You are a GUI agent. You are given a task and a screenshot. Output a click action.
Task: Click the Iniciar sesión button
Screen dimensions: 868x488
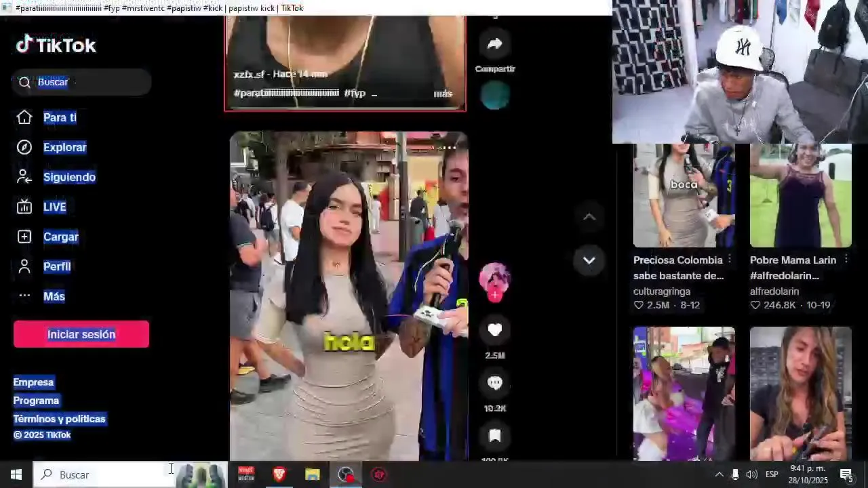(81, 334)
